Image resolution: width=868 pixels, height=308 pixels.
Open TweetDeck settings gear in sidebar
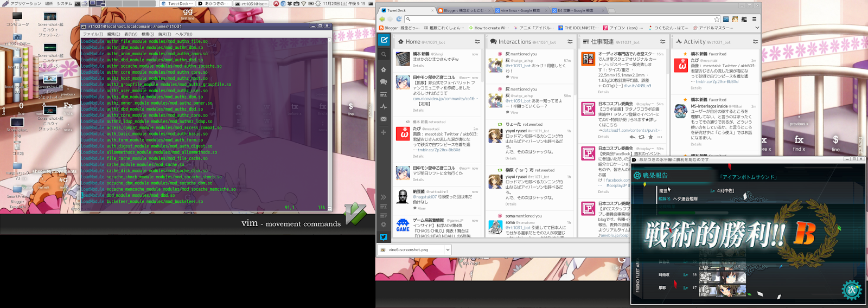(x=384, y=224)
